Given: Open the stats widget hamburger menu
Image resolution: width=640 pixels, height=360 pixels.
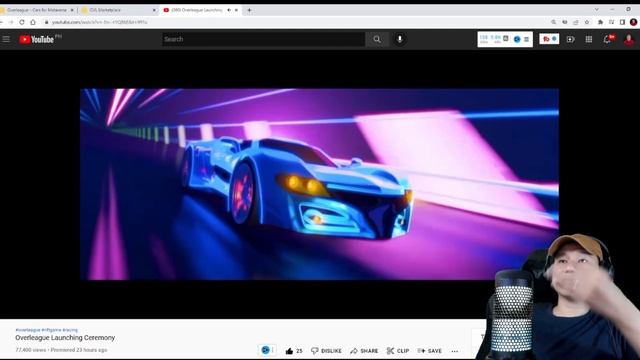Looking at the screenshot, I should click(527, 39).
